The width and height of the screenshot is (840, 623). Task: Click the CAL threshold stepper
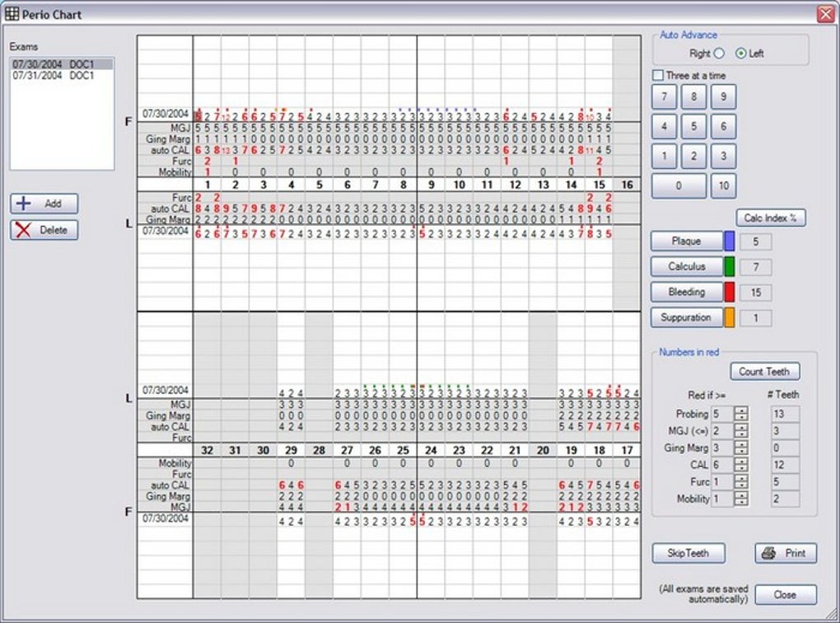(x=741, y=465)
